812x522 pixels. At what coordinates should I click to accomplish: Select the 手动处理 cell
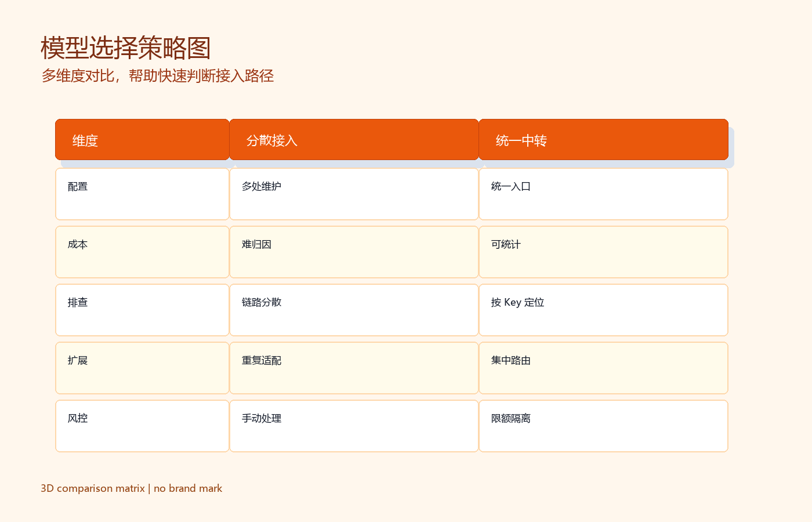(x=354, y=426)
